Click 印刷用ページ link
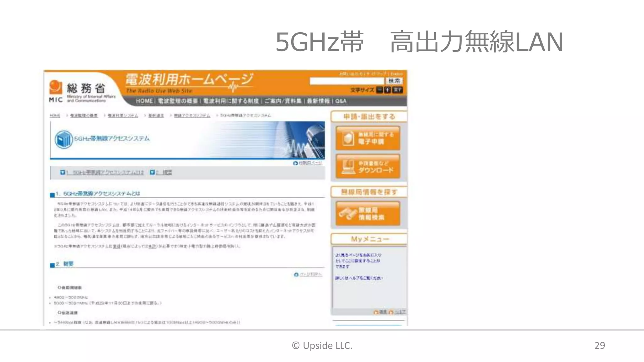 pyautogui.click(x=310, y=163)
